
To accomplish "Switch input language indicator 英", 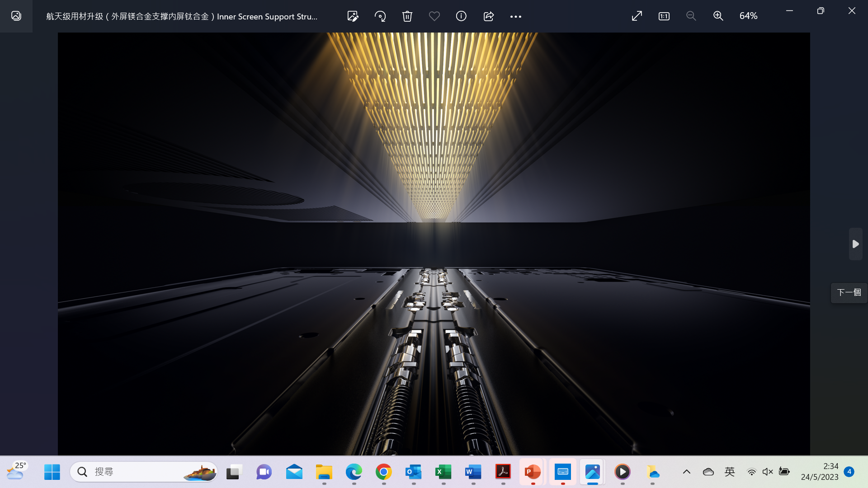I will point(730,472).
